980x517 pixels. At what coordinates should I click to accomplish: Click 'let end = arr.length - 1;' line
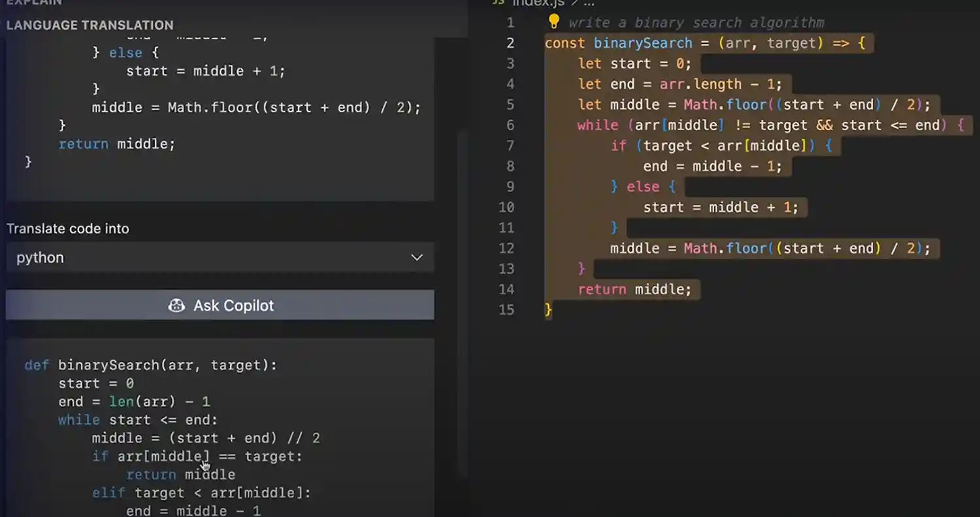point(679,84)
